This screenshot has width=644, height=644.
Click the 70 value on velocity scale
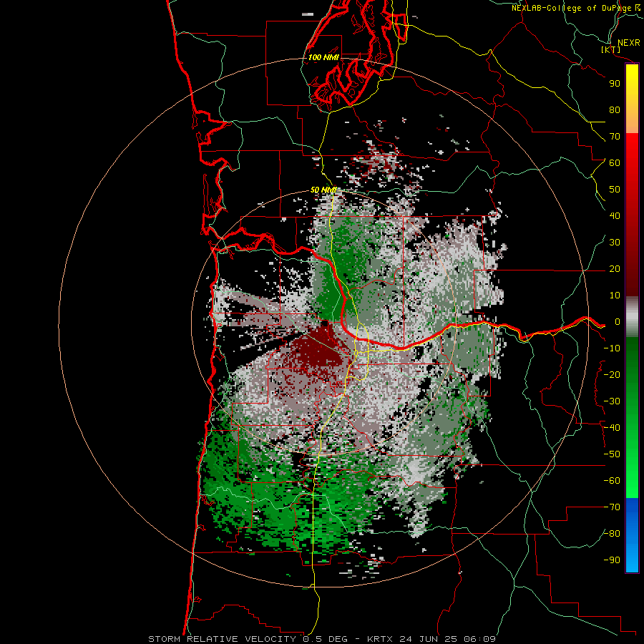click(615, 137)
